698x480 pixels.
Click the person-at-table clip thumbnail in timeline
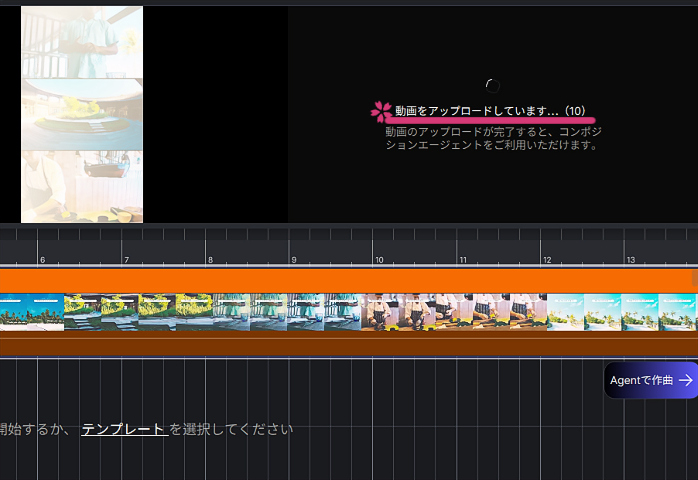380,312
